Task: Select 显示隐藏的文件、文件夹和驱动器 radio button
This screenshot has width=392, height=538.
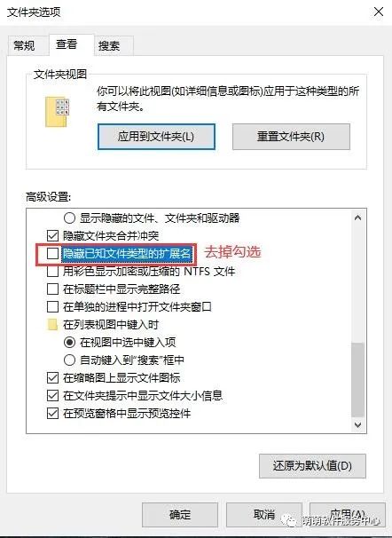Action: point(69,218)
